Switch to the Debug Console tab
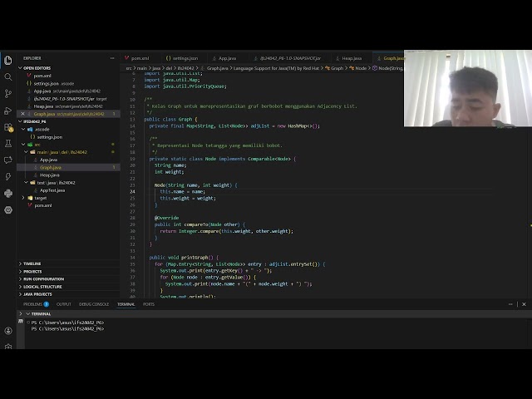 (94, 304)
